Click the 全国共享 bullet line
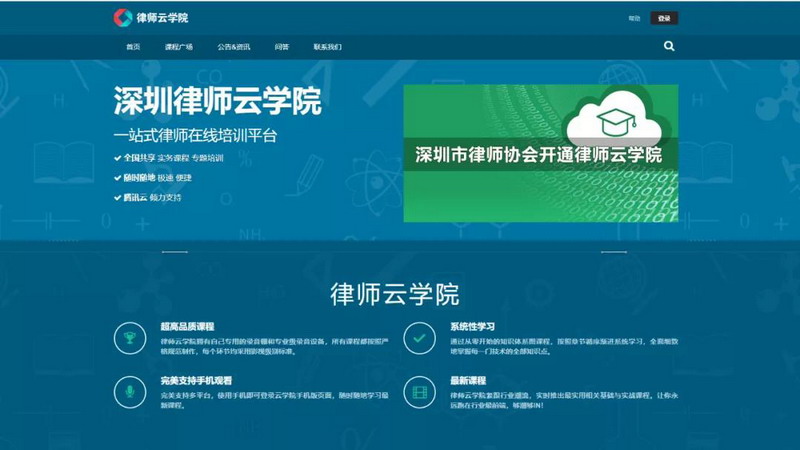800x450 pixels. (x=169, y=158)
